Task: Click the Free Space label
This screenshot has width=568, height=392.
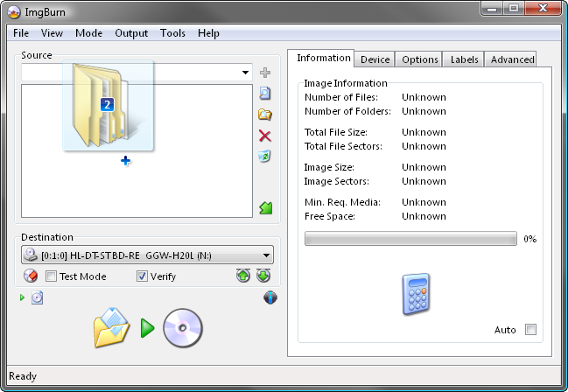Action: 330,216
